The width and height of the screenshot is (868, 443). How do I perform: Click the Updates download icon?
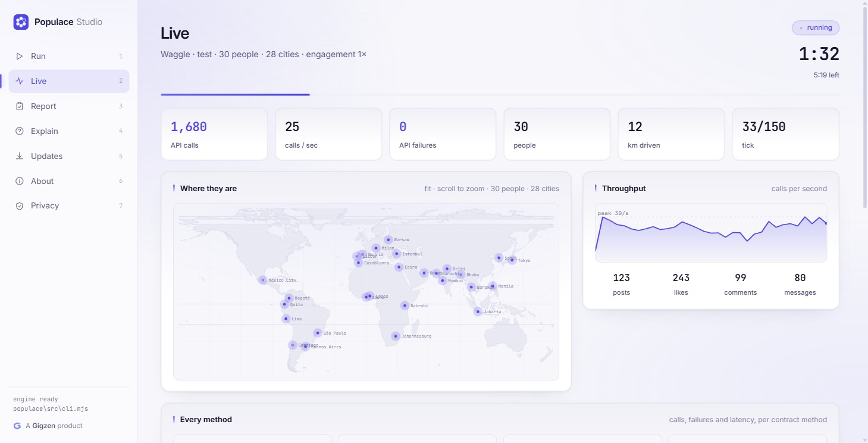(20, 156)
